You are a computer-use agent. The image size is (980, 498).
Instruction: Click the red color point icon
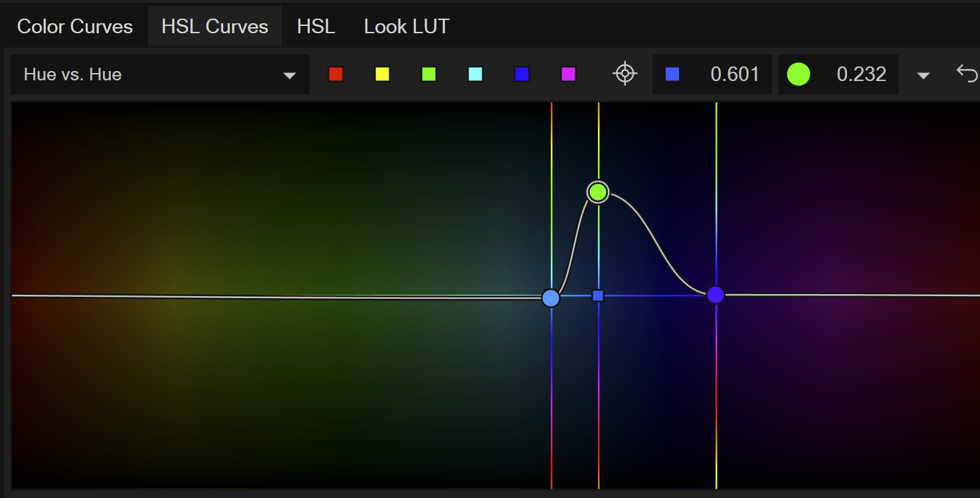click(336, 74)
